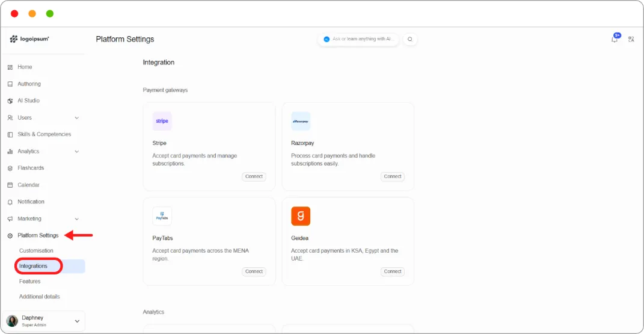Connect the Geidea payment gateway
Image resolution: width=644 pixels, height=334 pixels.
point(393,271)
